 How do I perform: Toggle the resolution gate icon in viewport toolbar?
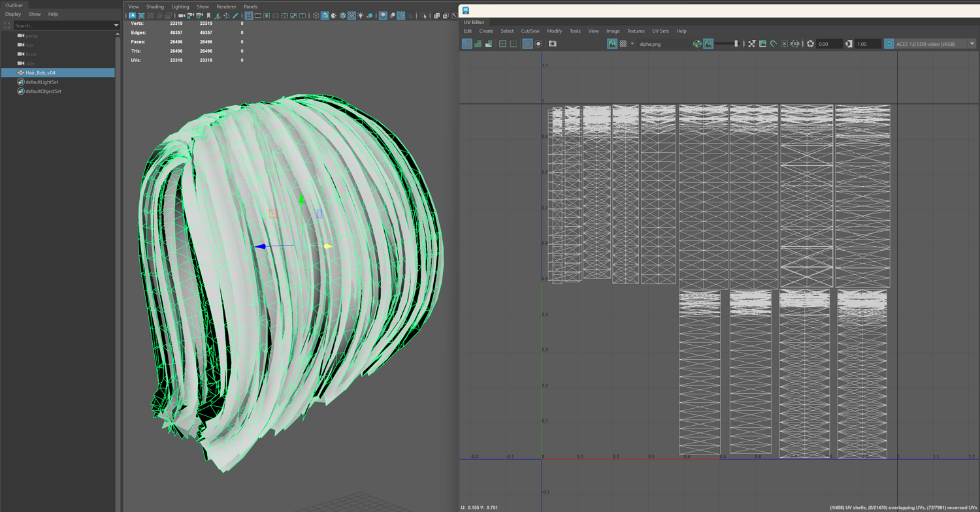point(267,16)
